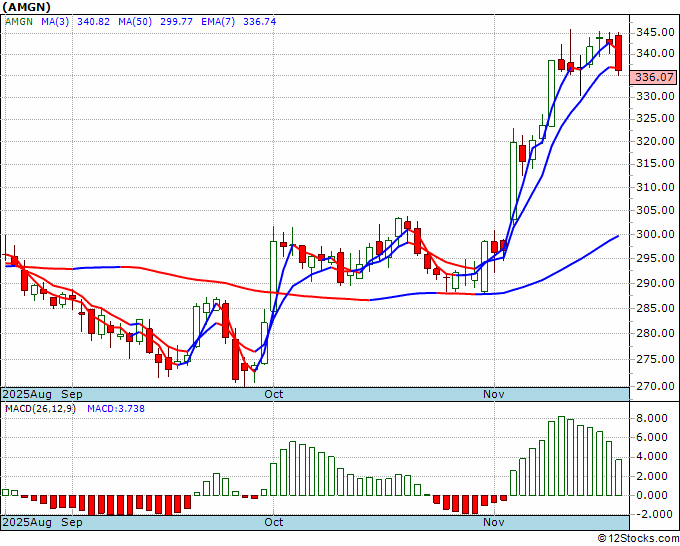Click Sep on the MACD time axis
This screenshot has width=680, height=546.
(x=72, y=522)
